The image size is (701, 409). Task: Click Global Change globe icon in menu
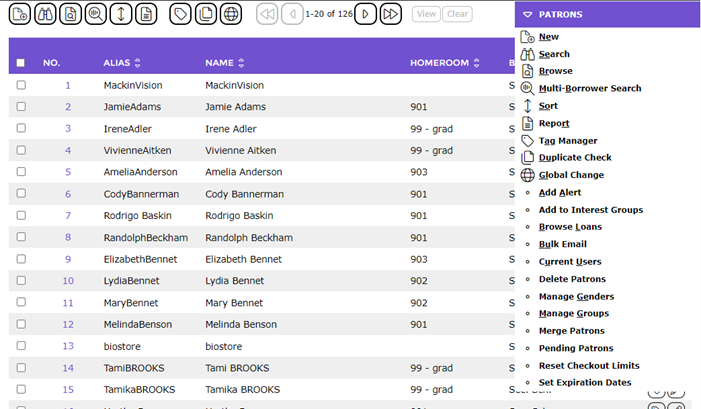pos(528,175)
